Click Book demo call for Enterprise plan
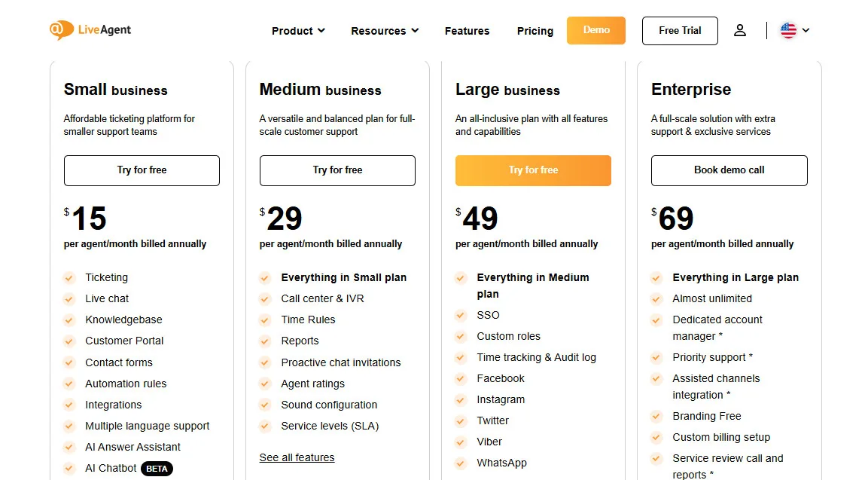 click(x=729, y=170)
